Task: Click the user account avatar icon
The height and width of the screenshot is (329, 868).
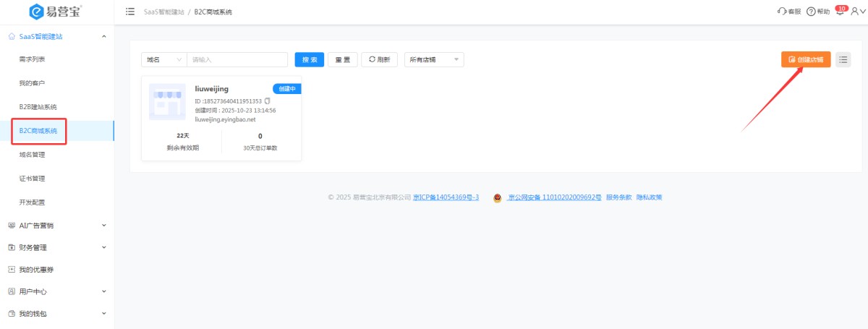Action: coord(855,12)
